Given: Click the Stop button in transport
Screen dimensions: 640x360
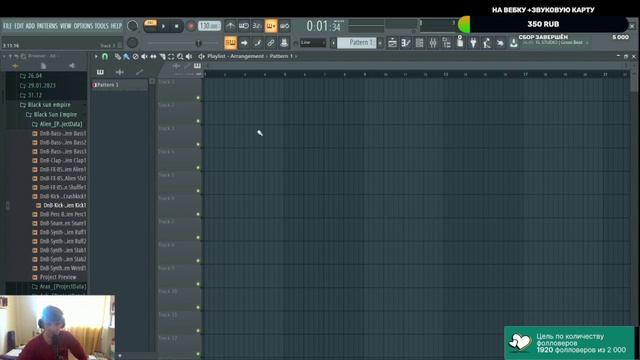Looking at the screenshot, I should [176, 27].
